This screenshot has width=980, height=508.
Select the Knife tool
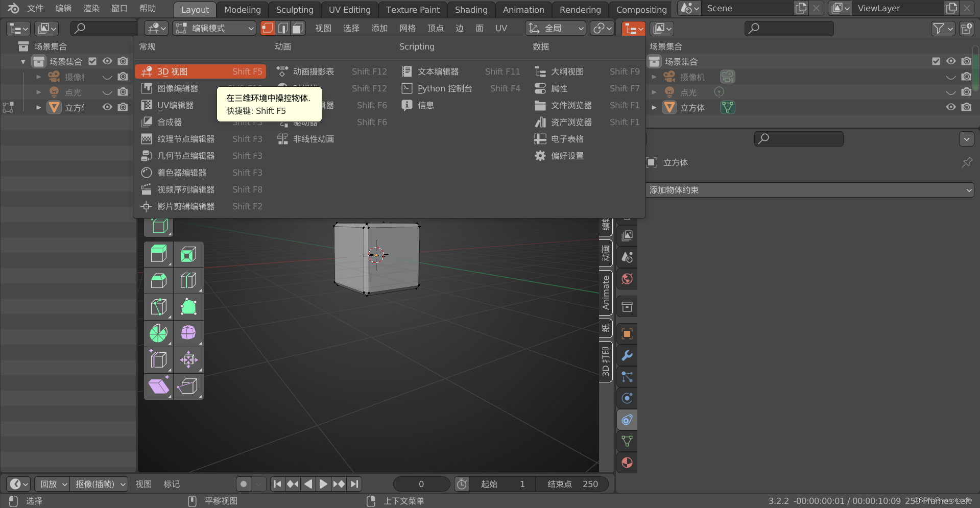coord(159,307)
